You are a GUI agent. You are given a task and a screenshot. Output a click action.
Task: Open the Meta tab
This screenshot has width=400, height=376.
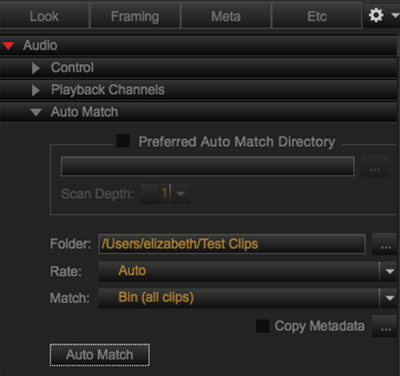click(x=226, y=16)
